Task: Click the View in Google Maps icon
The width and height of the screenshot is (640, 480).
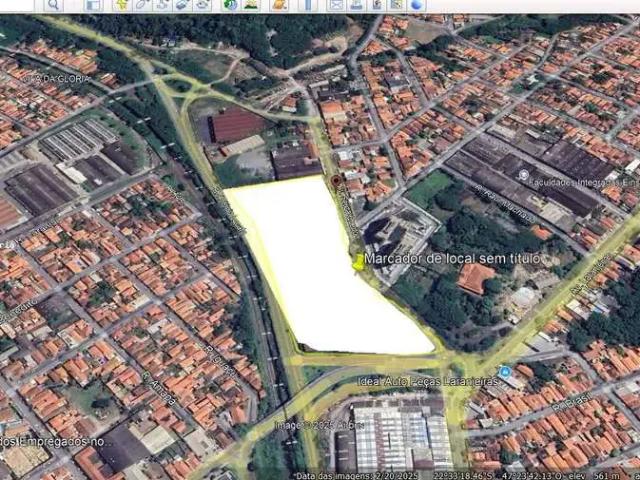Action: (x=396, y=5)
